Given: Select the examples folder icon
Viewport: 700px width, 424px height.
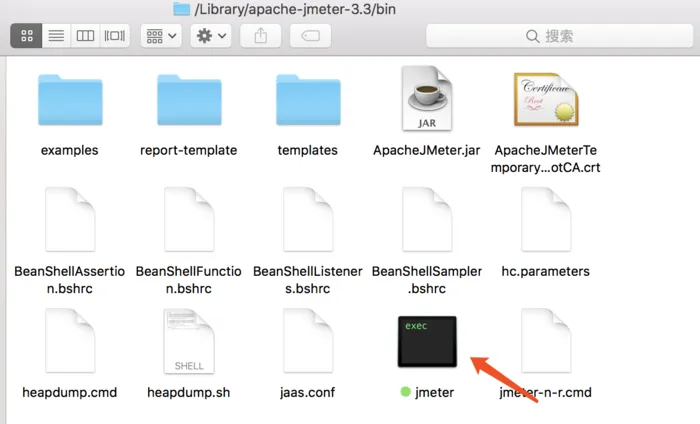Looking at the screenshot, I should pos(70,100).
